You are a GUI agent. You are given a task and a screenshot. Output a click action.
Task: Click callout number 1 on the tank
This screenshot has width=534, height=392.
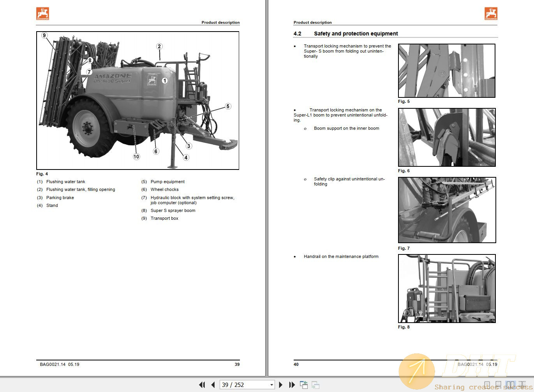point(165,81)
